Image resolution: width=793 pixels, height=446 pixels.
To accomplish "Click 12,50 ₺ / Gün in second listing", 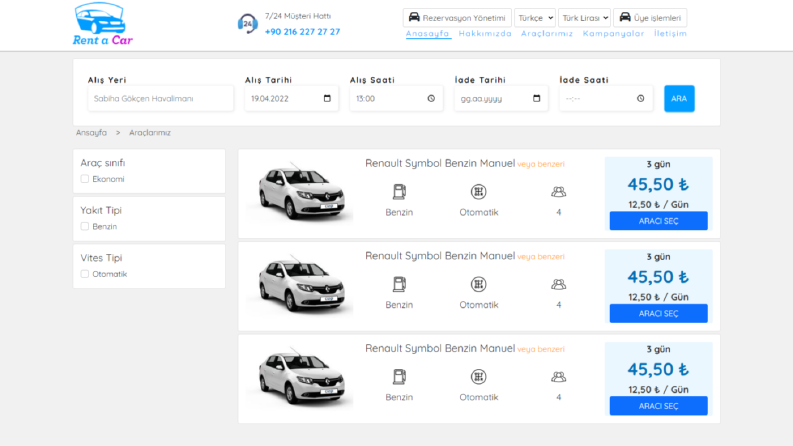I will pos(658,297).
